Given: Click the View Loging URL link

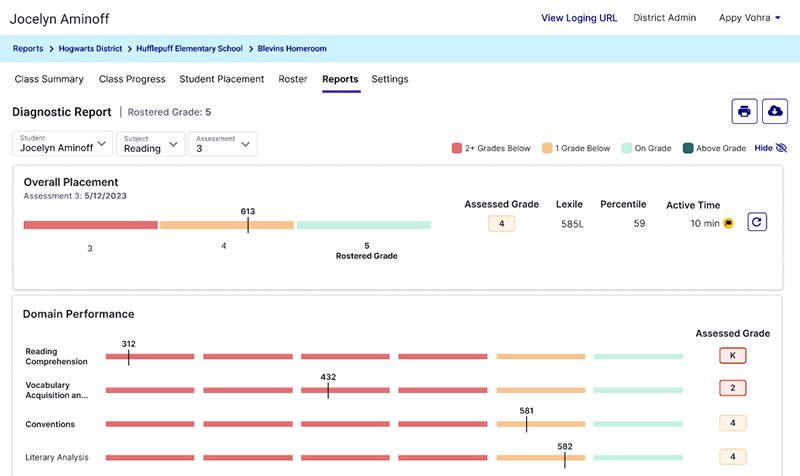Looking at the screenshot, I should 579,18.
